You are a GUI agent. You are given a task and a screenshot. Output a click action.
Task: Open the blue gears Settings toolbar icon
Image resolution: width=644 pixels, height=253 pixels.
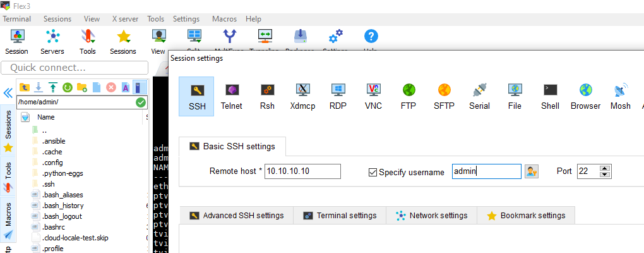point(335,36)
